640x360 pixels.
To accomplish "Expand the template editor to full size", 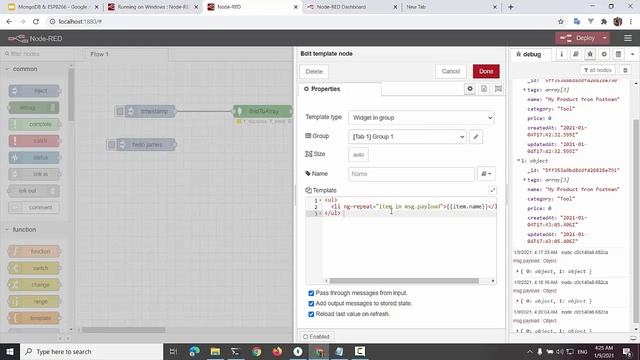I will [x=493, y=190].
